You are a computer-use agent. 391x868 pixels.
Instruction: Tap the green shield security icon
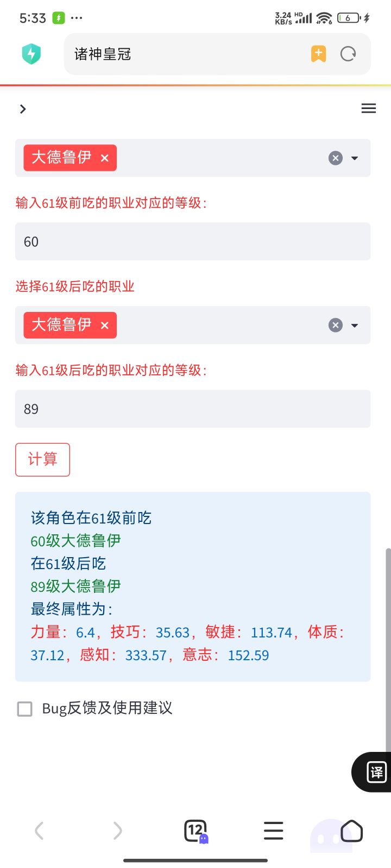(x=31, y=54)
